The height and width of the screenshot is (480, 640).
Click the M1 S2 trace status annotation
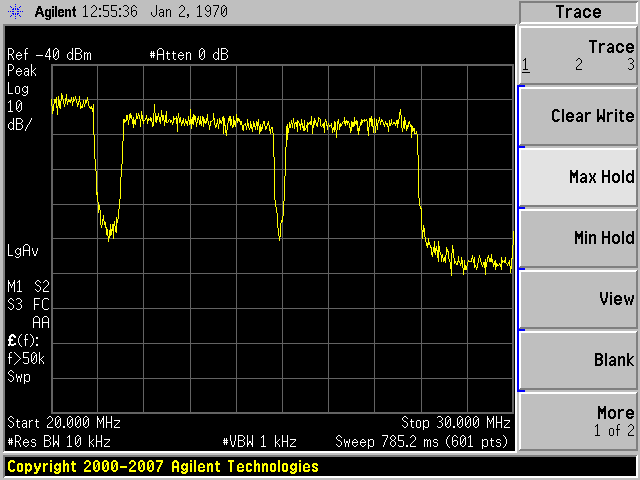click(x=28, y=287)
